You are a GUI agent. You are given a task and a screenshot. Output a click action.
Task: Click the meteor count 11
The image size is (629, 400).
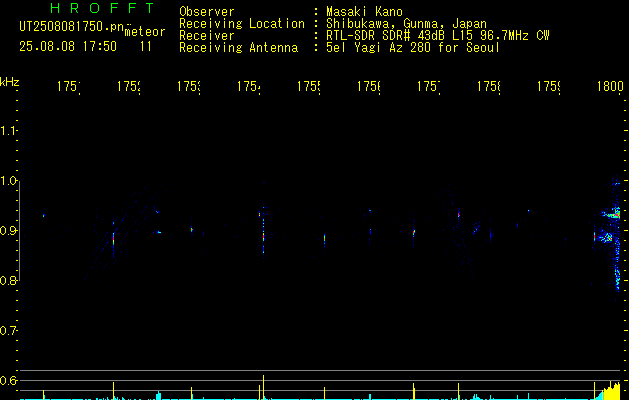click(x=146, y=46)
